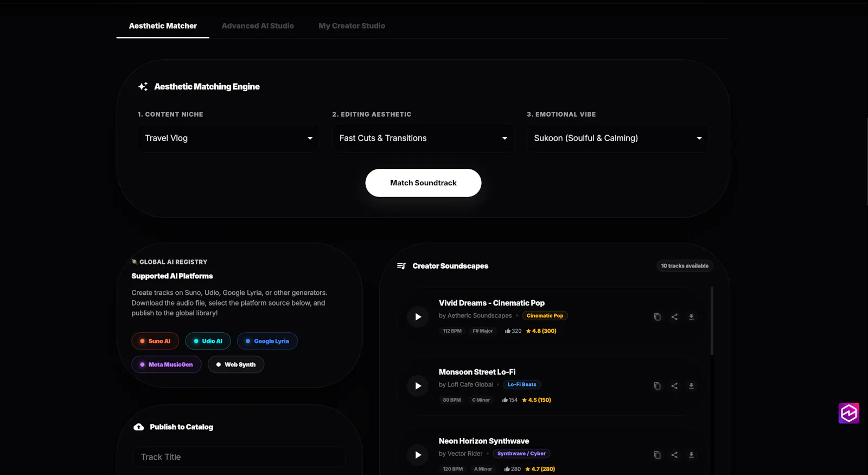Share the Monsoon Street Lo-Fi track

[674, 386]
